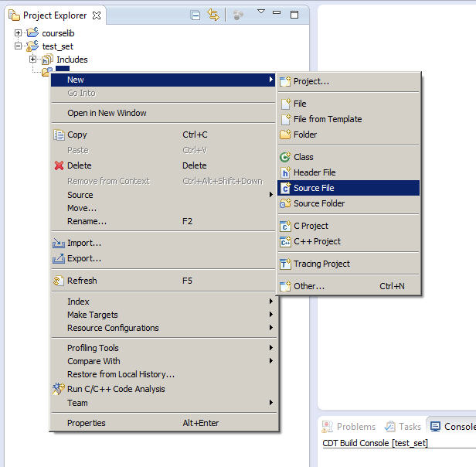Image resolution: width=476 pixels, height=467 pixels.
Task: Click the red Delete icon in context menu
Action: point(59,165)
